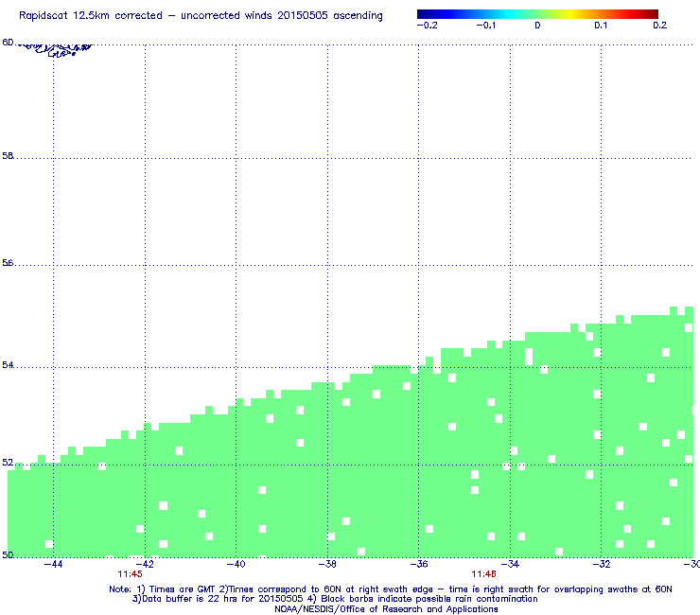Click the note line about Data buffer
This screenshot has height=615, width=700.
tap(335, 599)
